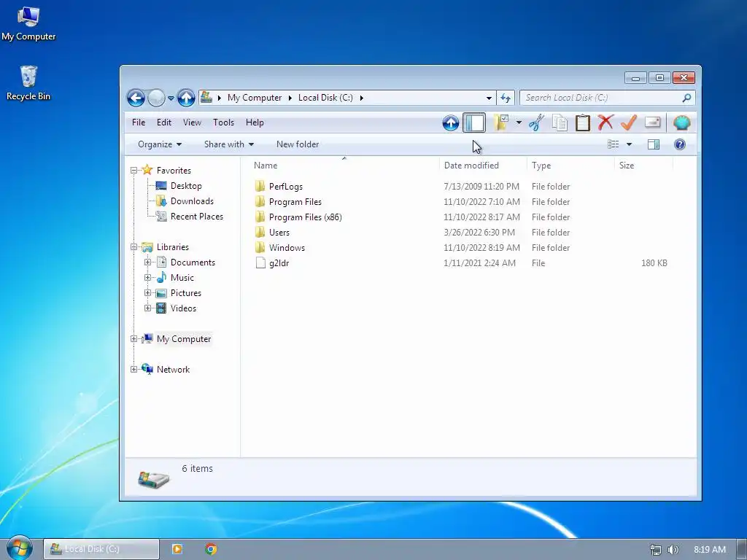Open the Organize dropdown
Screen dimensions: 747x560
tap(160, 144)
